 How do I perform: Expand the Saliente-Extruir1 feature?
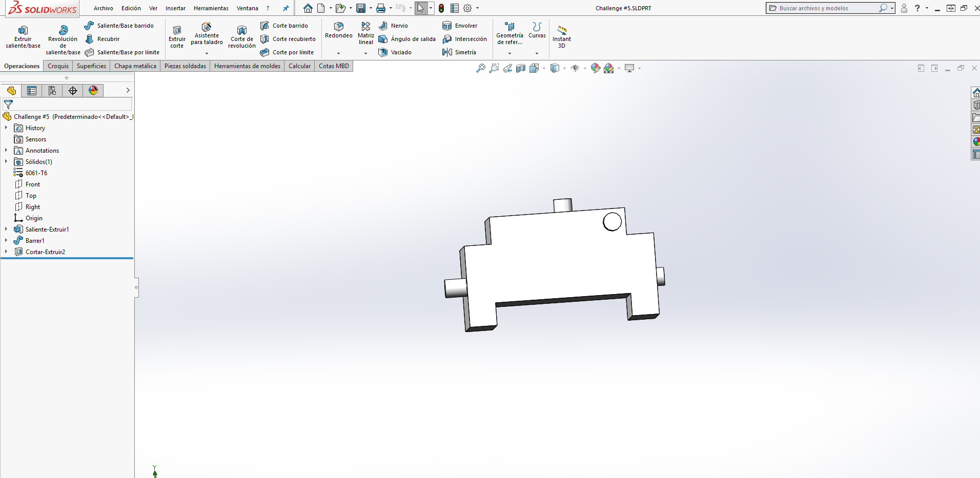coord(6,230)
